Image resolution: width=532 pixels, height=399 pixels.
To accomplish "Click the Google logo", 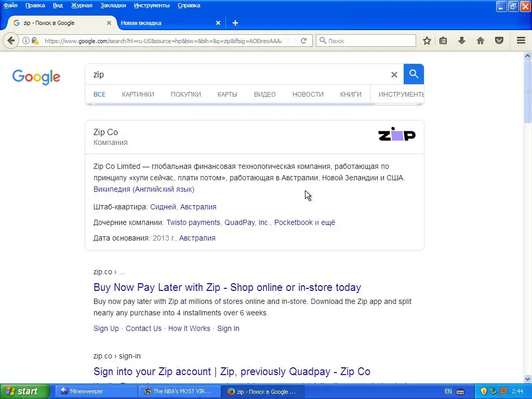I will click(x=36, y=77).
